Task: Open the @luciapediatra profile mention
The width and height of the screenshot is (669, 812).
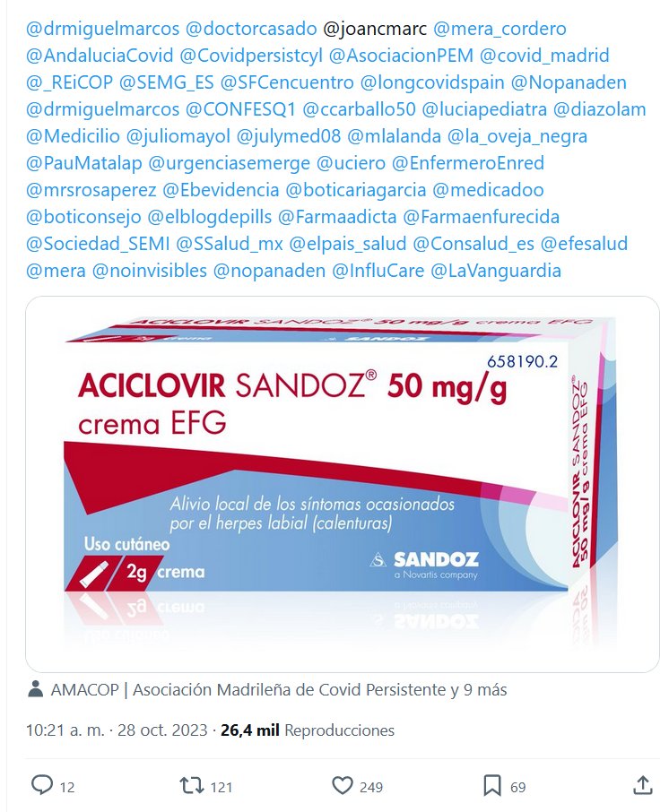Action: (484, 109)
